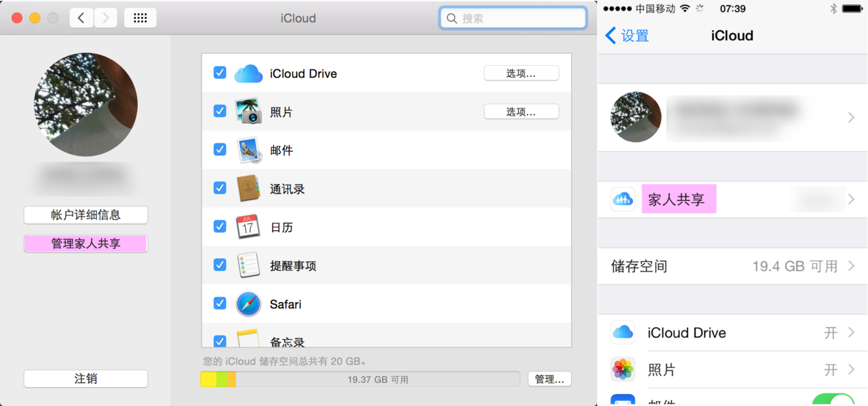The image size is (868, 406).
Task: Turn off the Mail switch on iPhone
Action: coord(833,400)
